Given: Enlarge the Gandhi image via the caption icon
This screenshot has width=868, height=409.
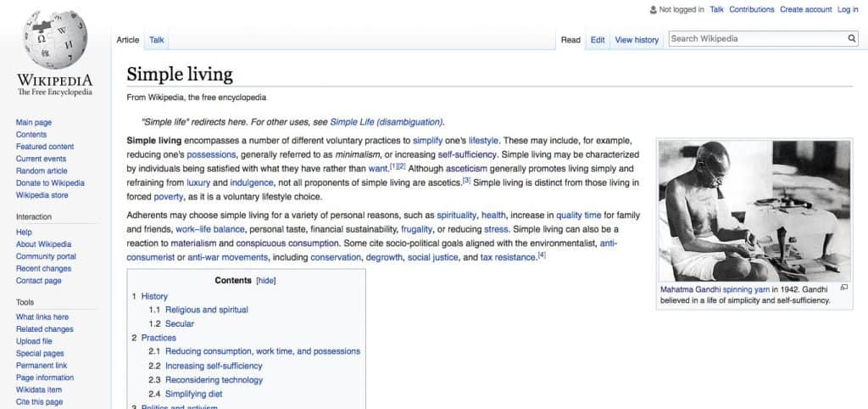Looking at the screenshot, I should click(843, 288).
